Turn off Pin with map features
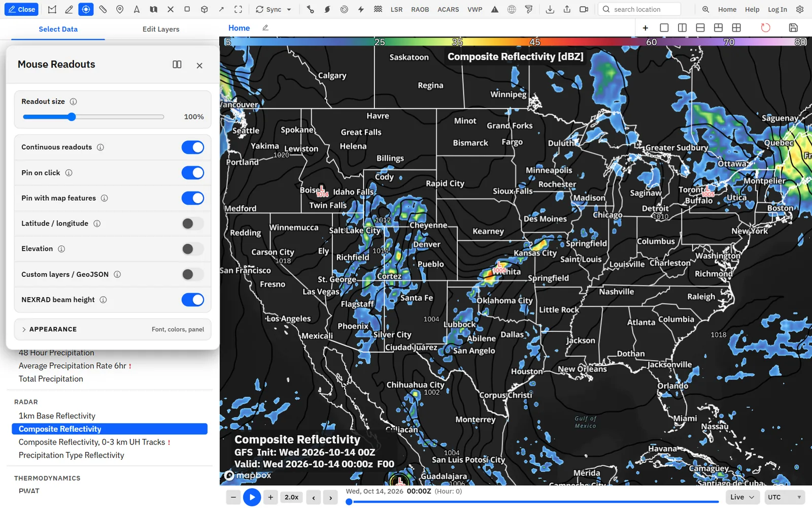This screenshot has height=508, width=812. (x=193, y=198)
